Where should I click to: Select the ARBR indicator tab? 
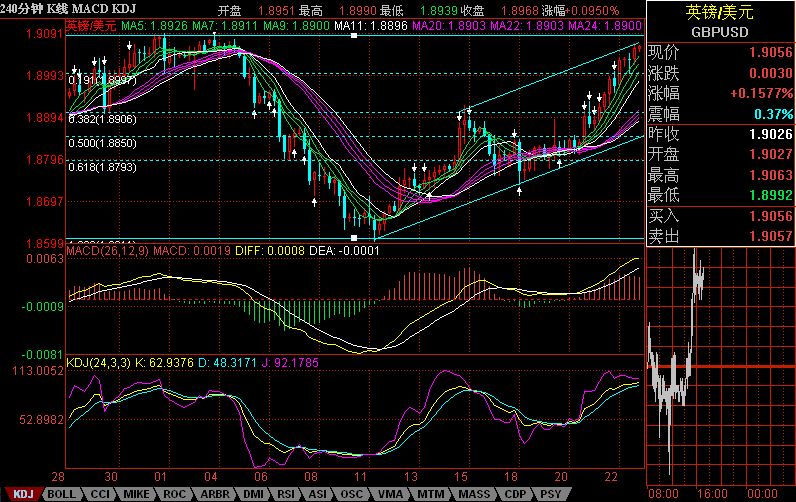click(x=213, y=494)
